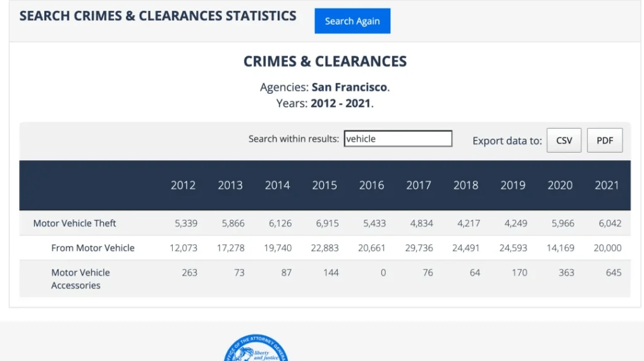
Task: Click the 14,169 From Motor Vehicle value
Action: click(x=560, y=248)
